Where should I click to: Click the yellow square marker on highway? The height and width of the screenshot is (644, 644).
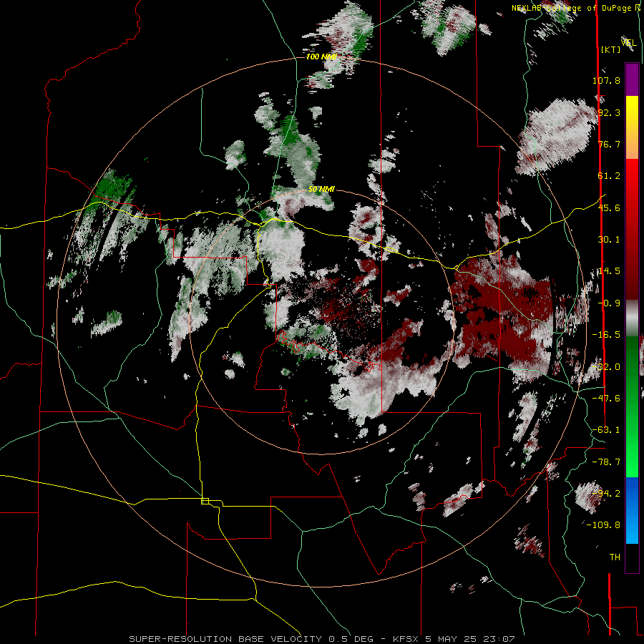(x=205, y=501)
